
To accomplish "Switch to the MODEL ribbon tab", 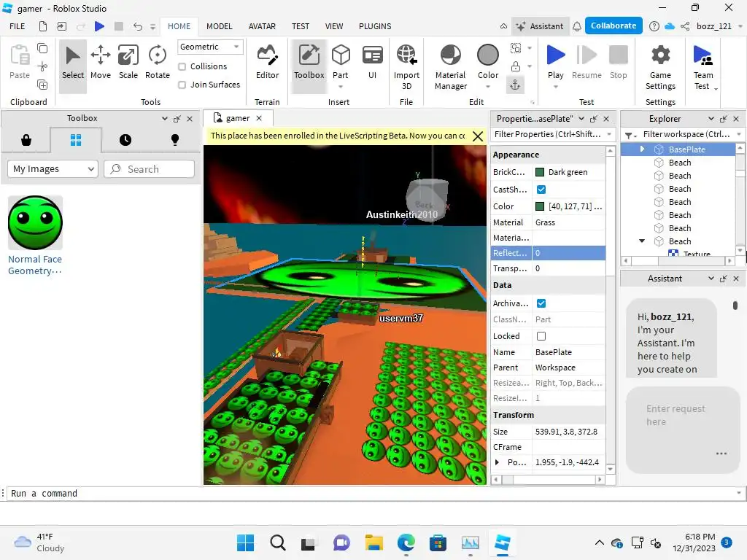I will [x=219, y=26].
